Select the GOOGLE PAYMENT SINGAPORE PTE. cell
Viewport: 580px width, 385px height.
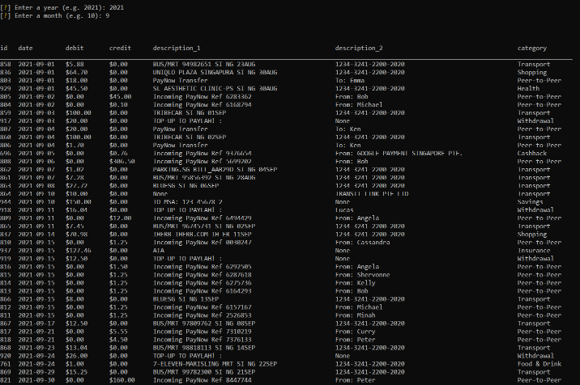pyautogui.click(x=399, y=153)
